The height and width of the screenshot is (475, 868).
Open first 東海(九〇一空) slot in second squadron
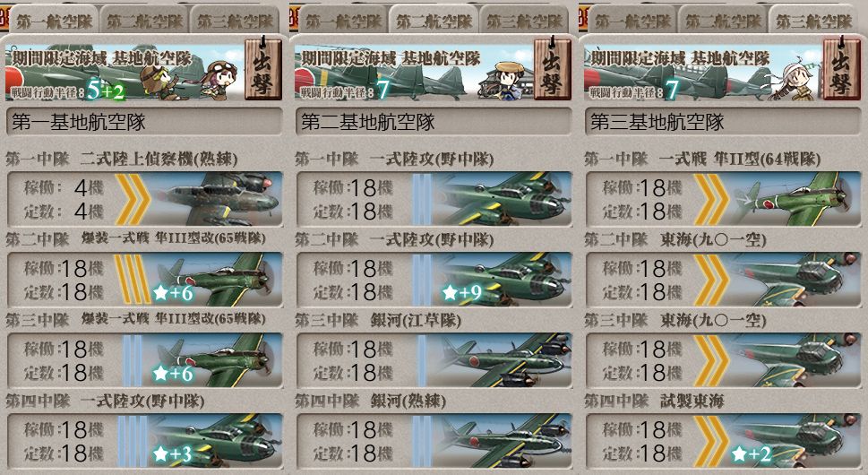[722, 279]
